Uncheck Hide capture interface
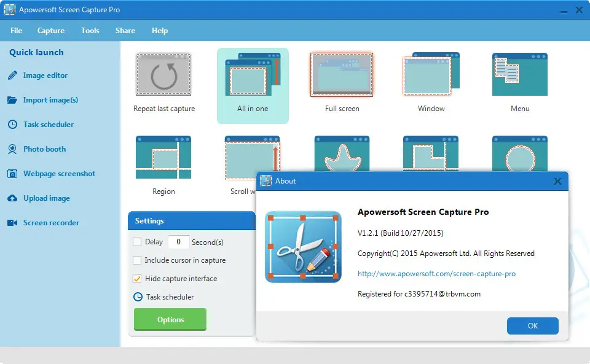Image resolution: width=590 pixels, height=364 pixels. [137, 278]
